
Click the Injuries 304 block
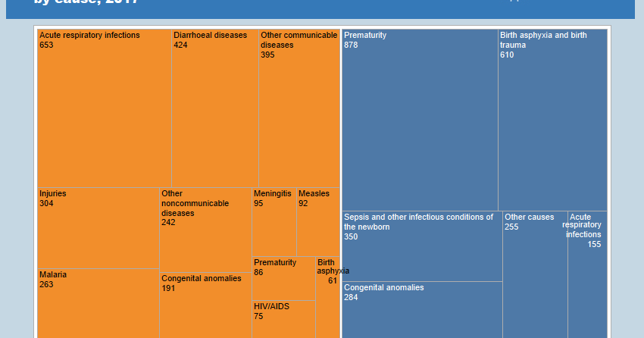tap(98, 228)
